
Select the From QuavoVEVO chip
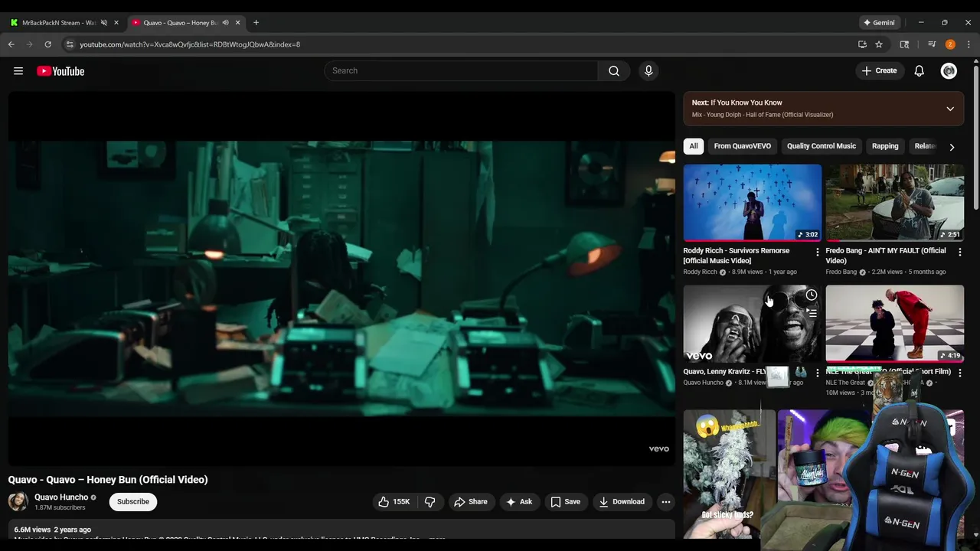coord(743,146)
